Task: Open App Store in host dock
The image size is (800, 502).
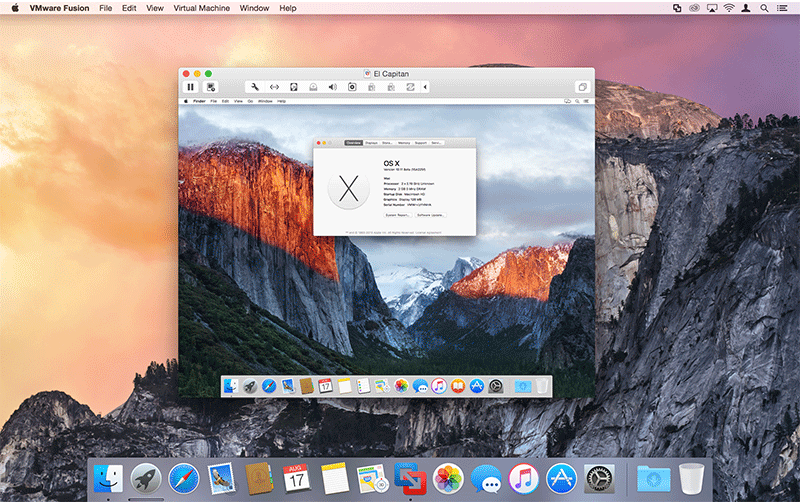Action: [x=561, y=479]
